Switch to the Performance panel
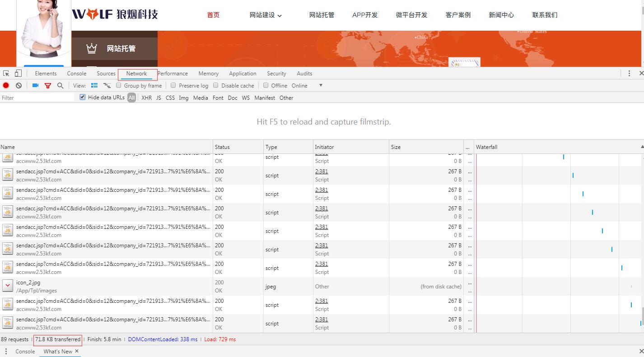 coord(173,73)
